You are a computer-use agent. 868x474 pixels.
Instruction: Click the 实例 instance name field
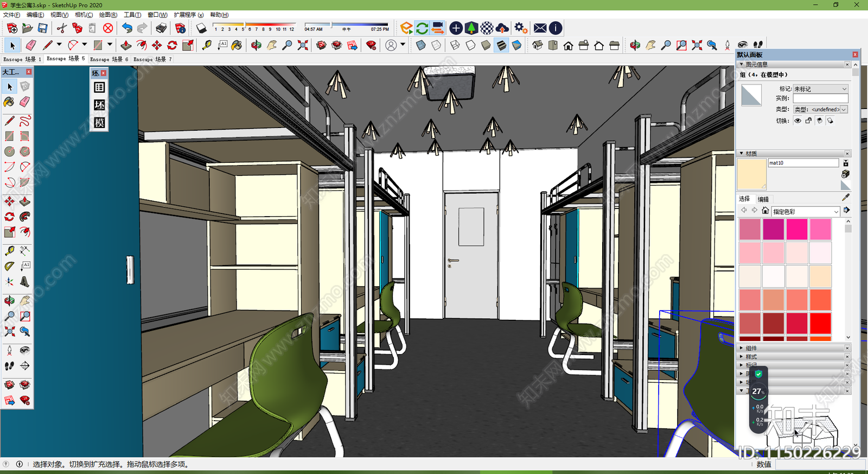click(820, 98)
